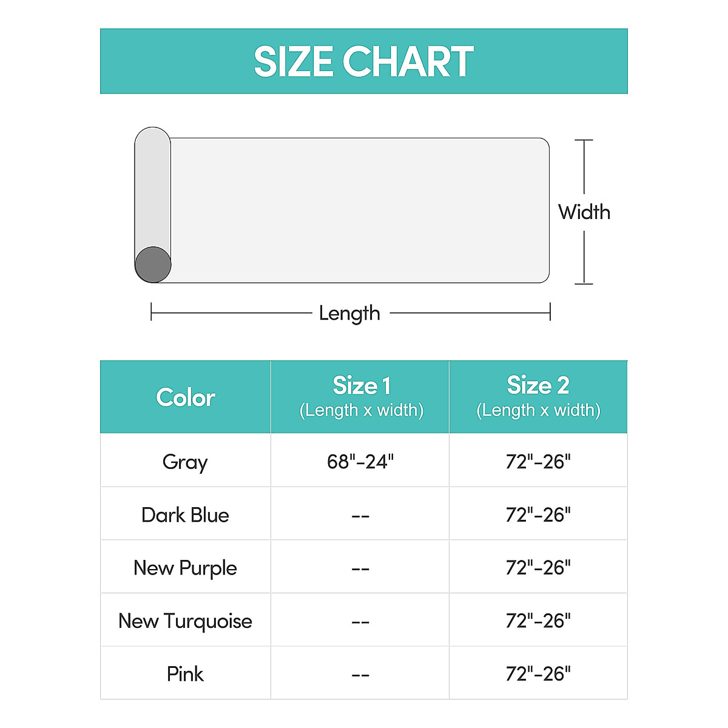Click the Width dimension label
Image resolution: width=728 pixels, height=728 pixels.
[x=584, y=212]
